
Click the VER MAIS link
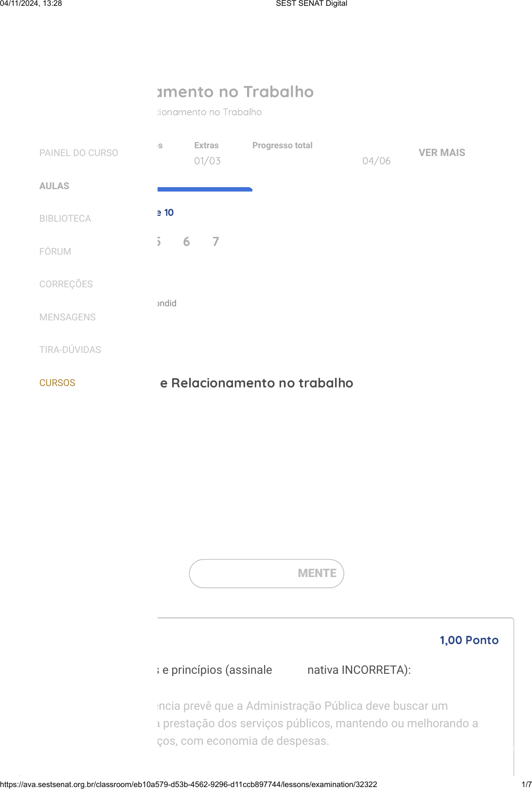tap(442, 153)
